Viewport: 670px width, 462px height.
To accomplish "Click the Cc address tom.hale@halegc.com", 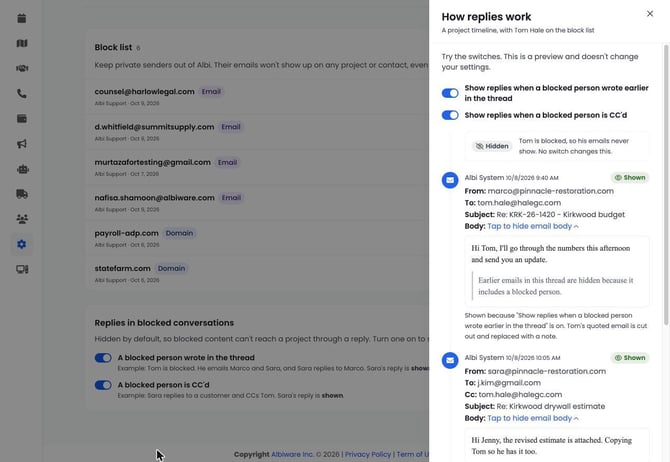I will [520, 394].
